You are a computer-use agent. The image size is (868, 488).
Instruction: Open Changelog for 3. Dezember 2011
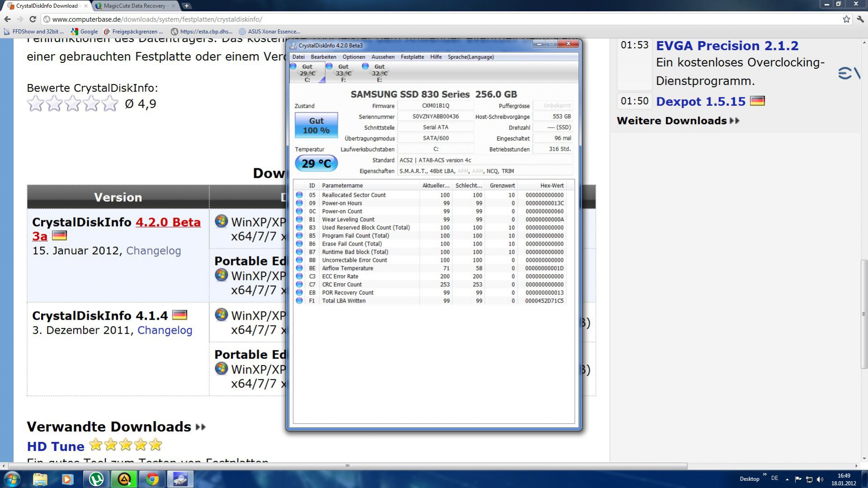coord(165,330)
